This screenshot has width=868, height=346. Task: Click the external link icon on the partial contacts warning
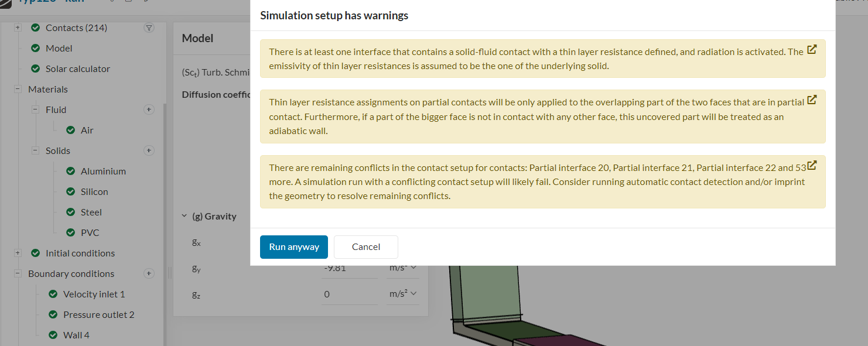[x=812, y=100]
